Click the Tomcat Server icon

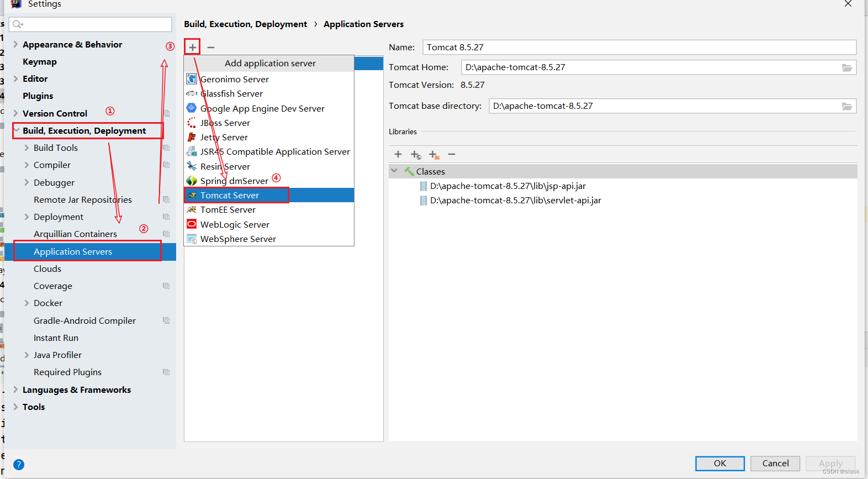click(x=192, y=195)
